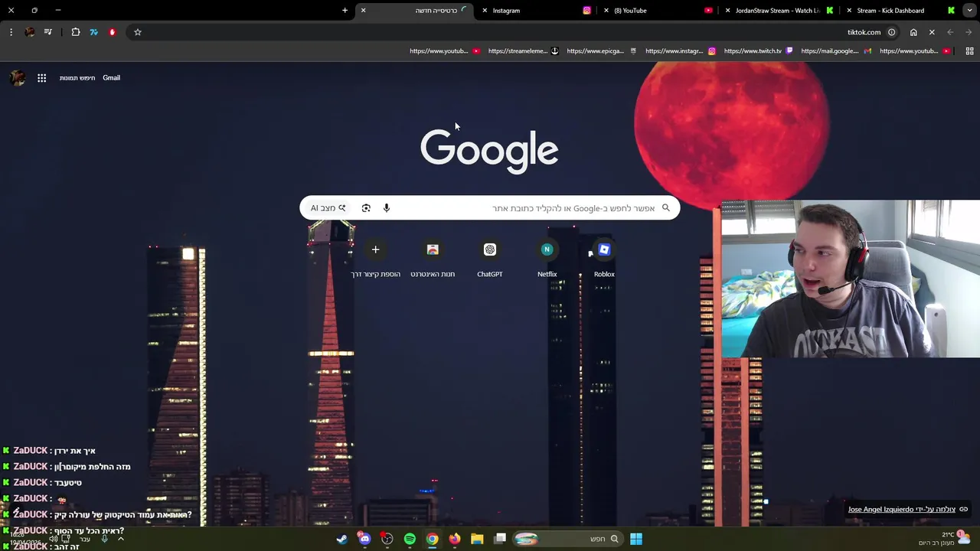Start voice search with microphone icon

coord(387,208)
